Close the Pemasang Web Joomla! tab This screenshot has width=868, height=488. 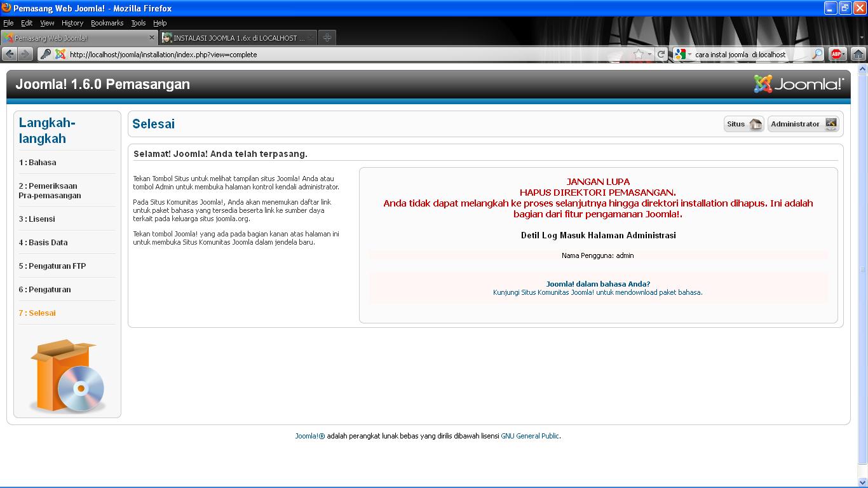tap(152, 37)
